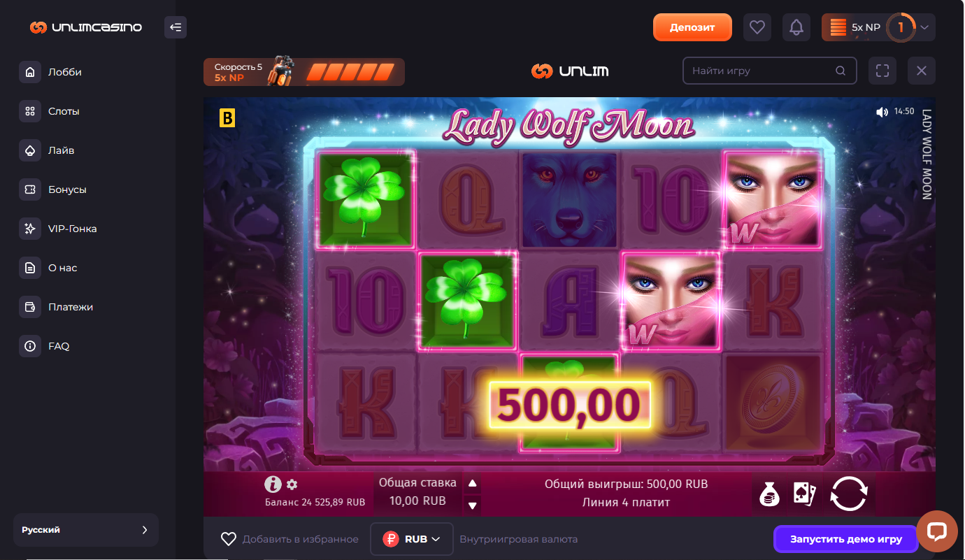Screen dimensions: 965x560
Task: Open favorites heart icon in header
Action: [x=757, y=28]
